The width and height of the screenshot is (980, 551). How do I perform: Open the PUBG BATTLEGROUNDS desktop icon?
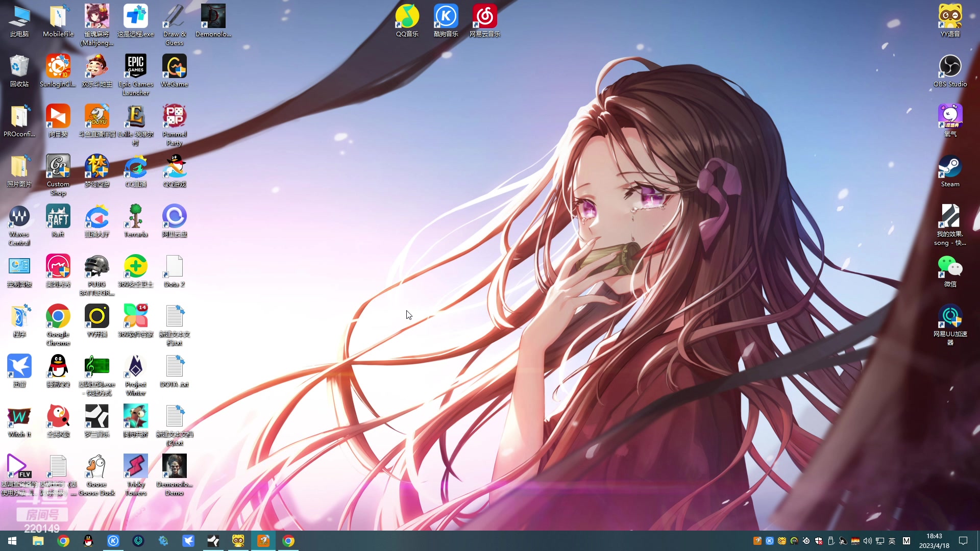(x=97, y=275)
